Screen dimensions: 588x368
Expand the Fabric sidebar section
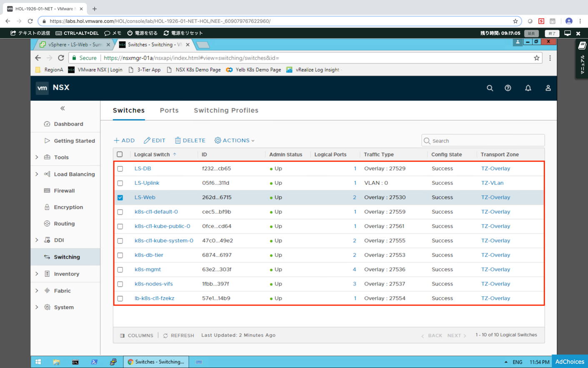pyautogui.click(x=37, y=290)
